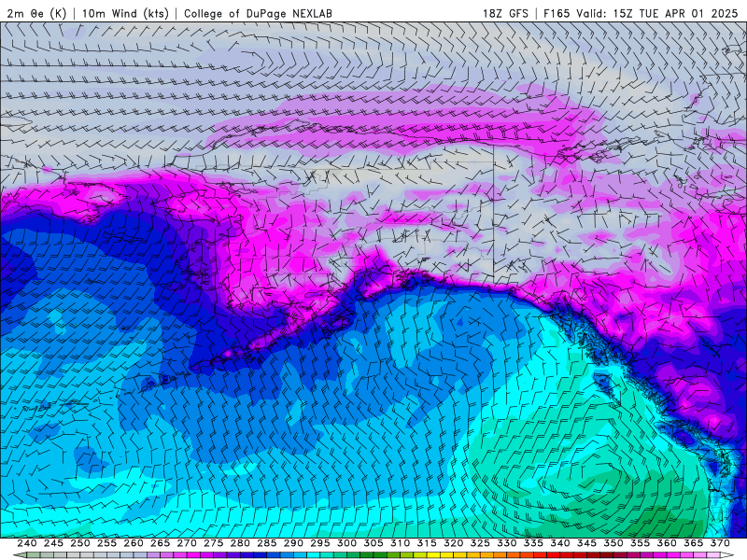Click the 245 color scale label
Screen dimensions: 747x560
click(x=53, y=543)
